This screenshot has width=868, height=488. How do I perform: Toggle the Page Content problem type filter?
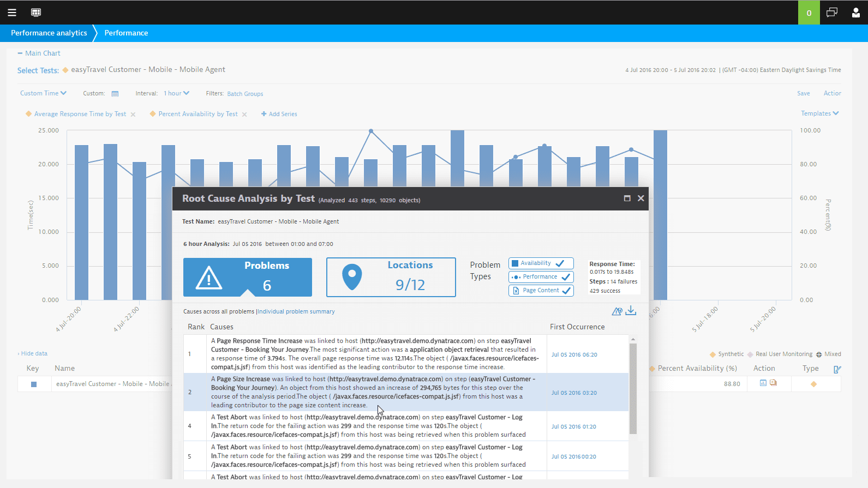(x=541, y=291)
